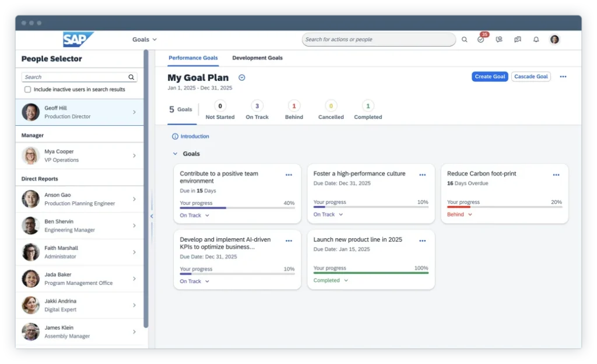
Task: Open the Goals module dropdown in header
Action: click(145, 40)
